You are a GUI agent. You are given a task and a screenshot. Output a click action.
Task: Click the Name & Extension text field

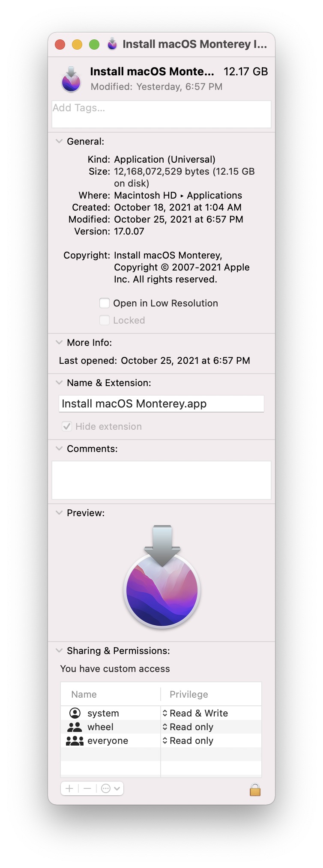[x=161, y=404]
